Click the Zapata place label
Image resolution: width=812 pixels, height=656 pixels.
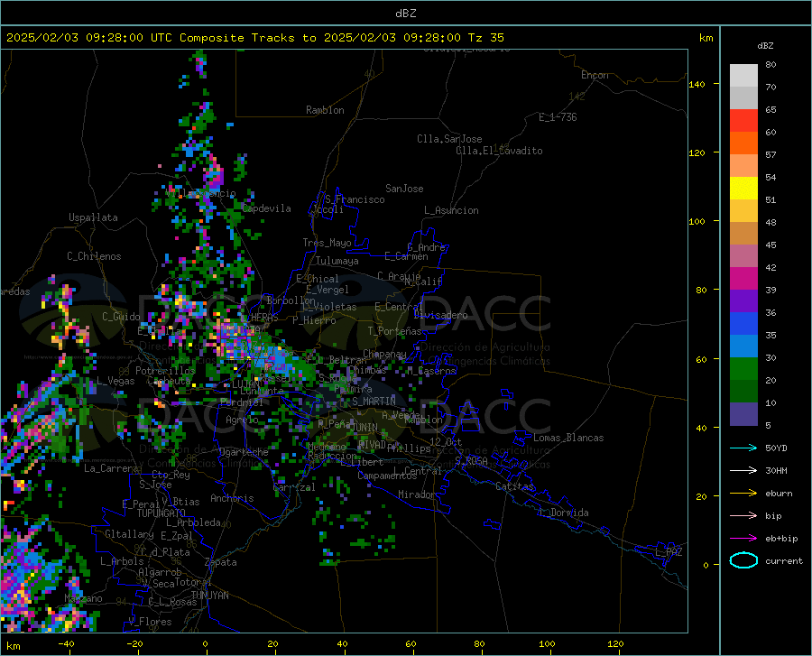(221, 562)
